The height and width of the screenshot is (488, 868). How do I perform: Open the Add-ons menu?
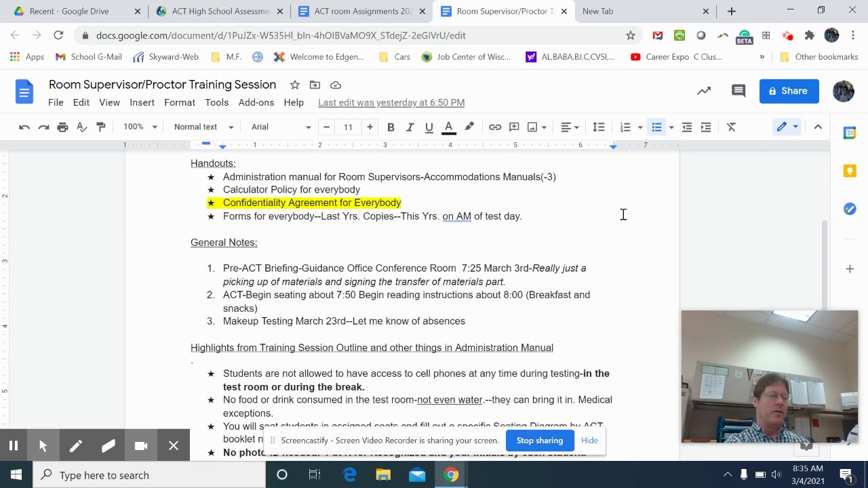[x=256, y=102]
